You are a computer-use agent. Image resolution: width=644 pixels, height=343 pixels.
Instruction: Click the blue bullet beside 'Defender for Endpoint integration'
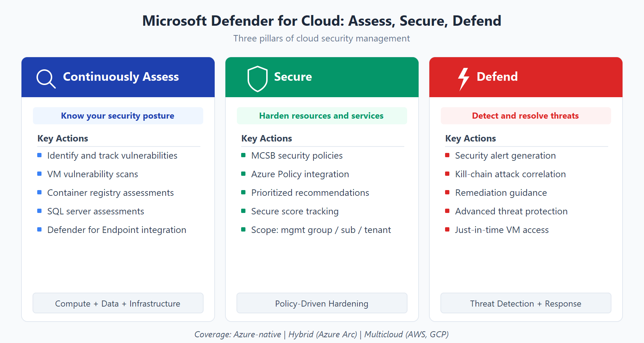39,229
